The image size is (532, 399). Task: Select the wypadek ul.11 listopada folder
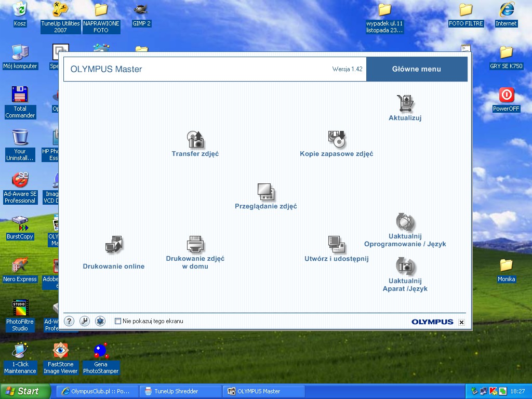pos(384,17)
